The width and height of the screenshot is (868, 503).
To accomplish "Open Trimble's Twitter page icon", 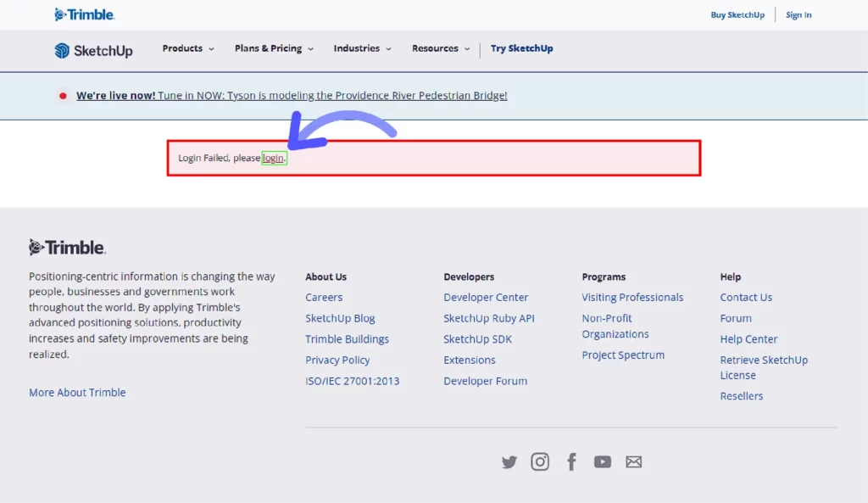I will pyautogui.click(x=509, y=461).
